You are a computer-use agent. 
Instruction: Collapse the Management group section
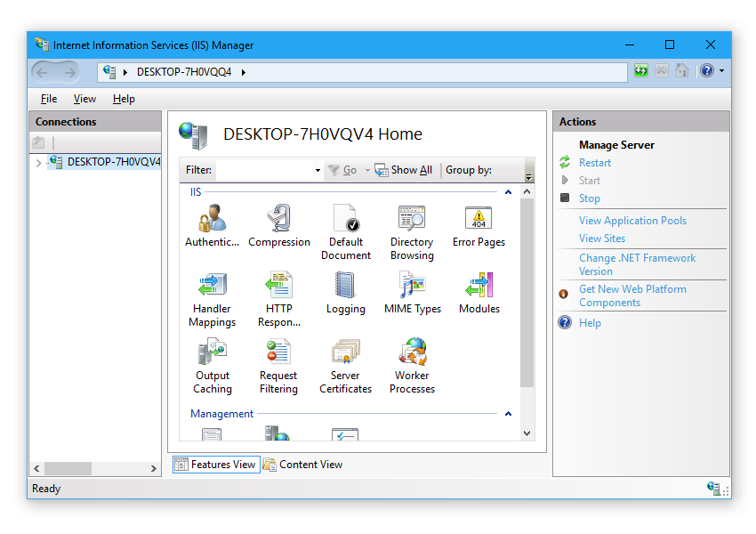[508, 414]
